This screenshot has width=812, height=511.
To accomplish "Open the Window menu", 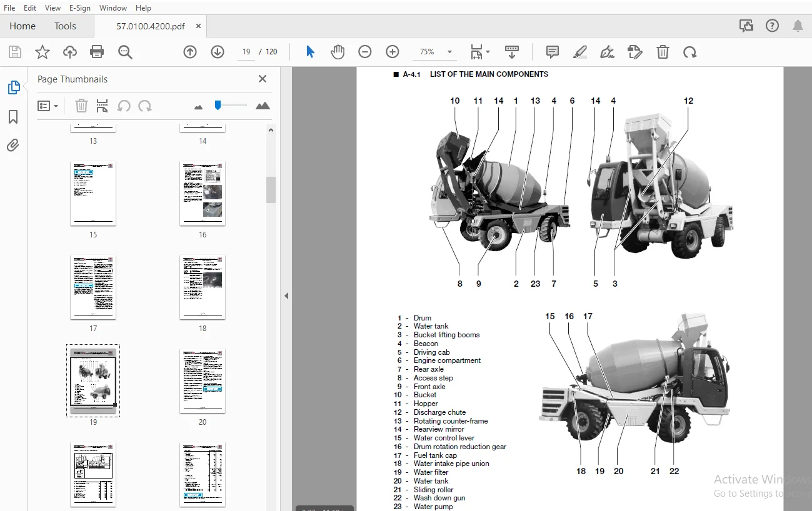I will tap(113, 7).
